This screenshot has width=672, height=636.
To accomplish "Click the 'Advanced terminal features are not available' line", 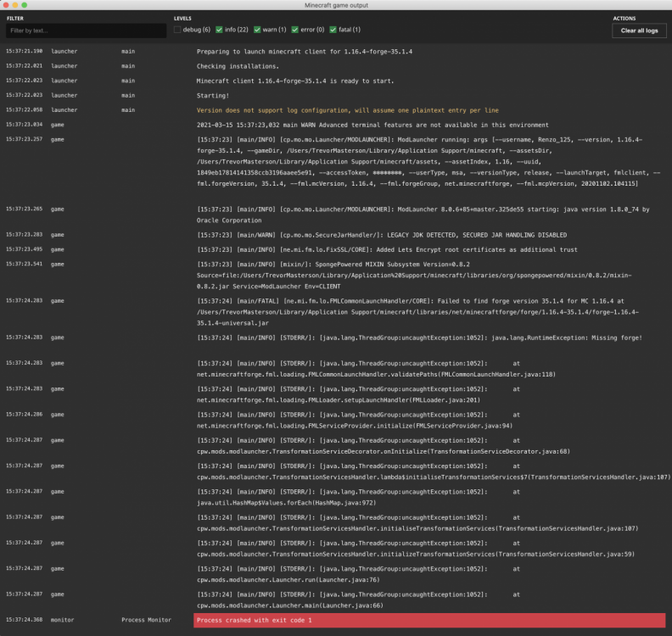I will click(372, 125).
